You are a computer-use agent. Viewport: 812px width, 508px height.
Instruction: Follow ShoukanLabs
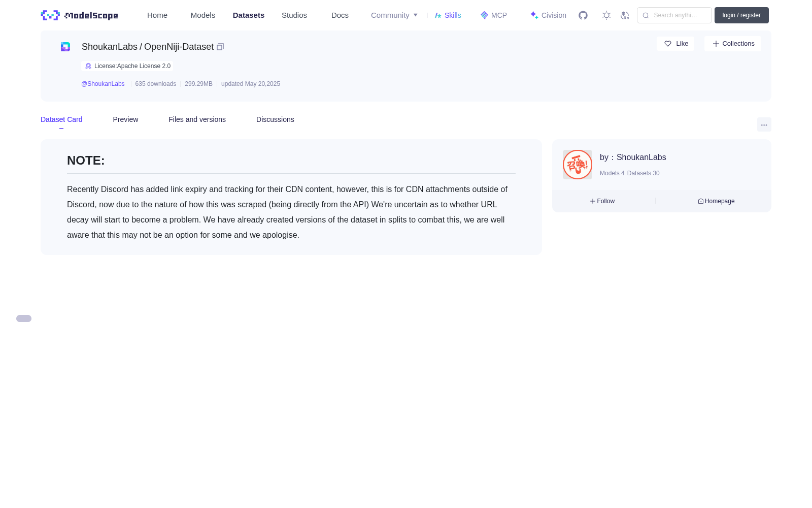pos(602,201)
